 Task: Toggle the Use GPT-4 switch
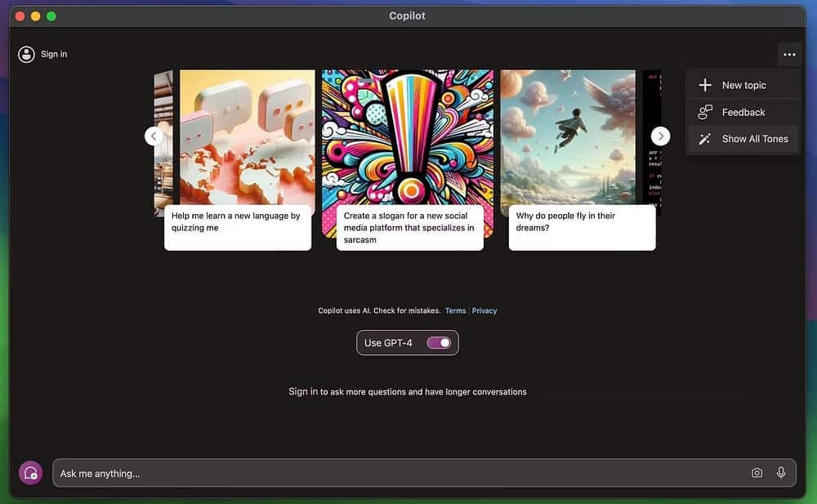pyautogui.click(x=438, y=342)
